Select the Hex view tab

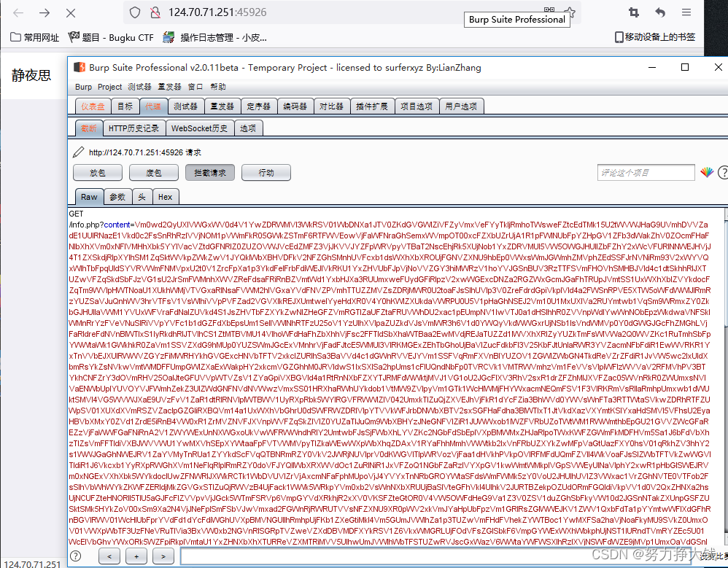point(166,197)
